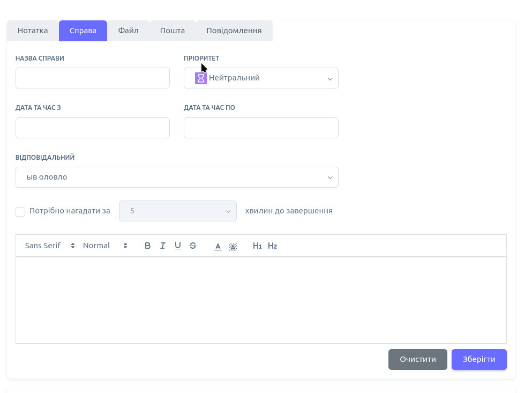532x393 pixels.
Task: Open the text color picker
Action: (x=218, y=246)
